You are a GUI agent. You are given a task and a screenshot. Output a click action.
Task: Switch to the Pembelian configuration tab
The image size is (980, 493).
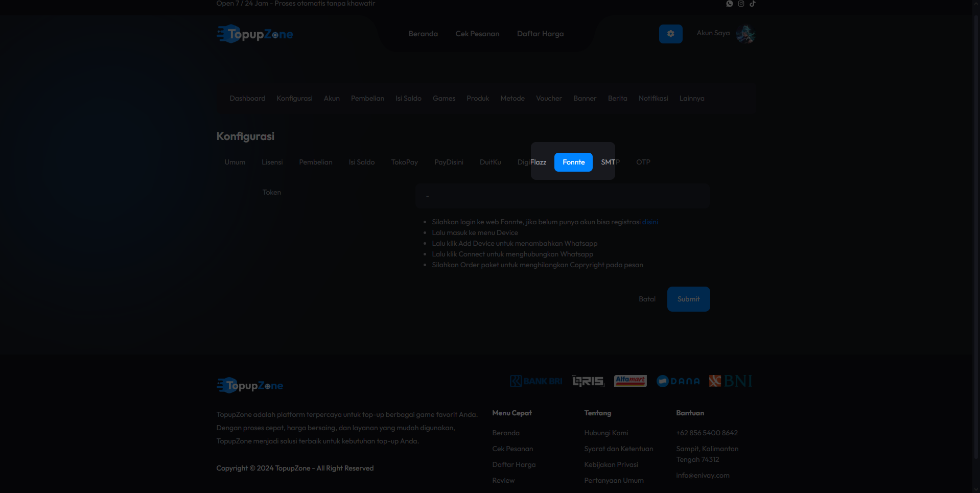(316, 162)
